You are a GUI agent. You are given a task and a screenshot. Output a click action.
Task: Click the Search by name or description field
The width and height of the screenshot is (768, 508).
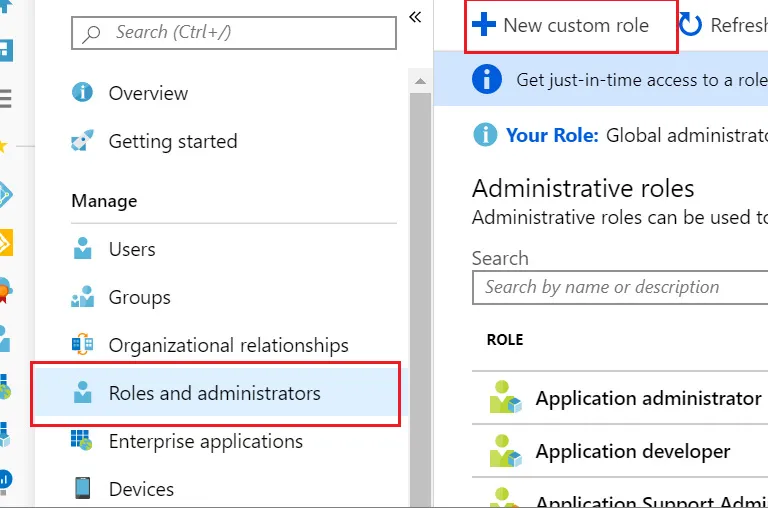[x=620, y=287]
